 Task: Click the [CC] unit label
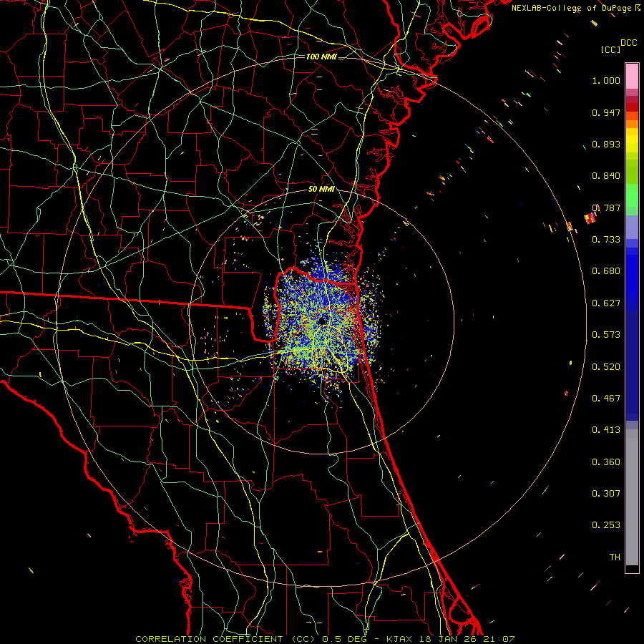pos(611,49)
